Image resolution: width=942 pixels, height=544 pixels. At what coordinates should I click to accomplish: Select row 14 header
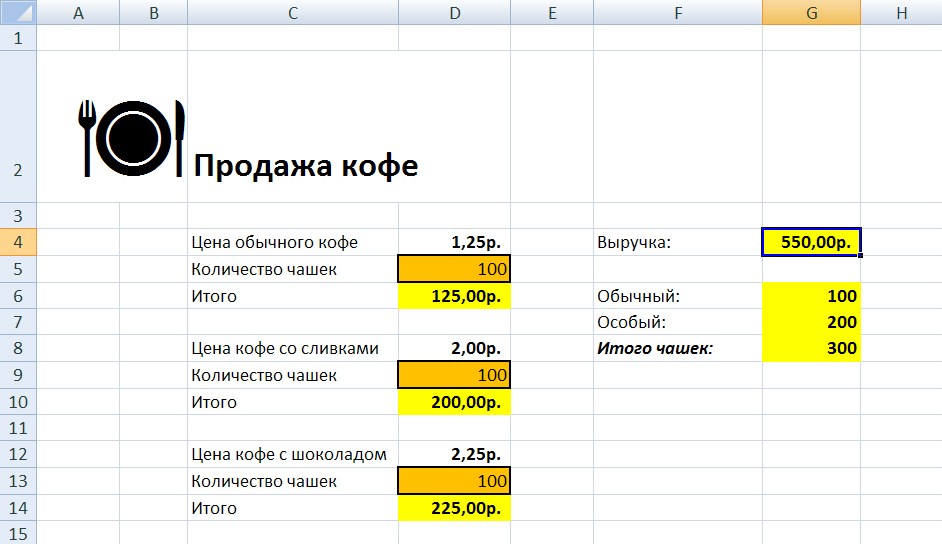click(x=18, y=508)
